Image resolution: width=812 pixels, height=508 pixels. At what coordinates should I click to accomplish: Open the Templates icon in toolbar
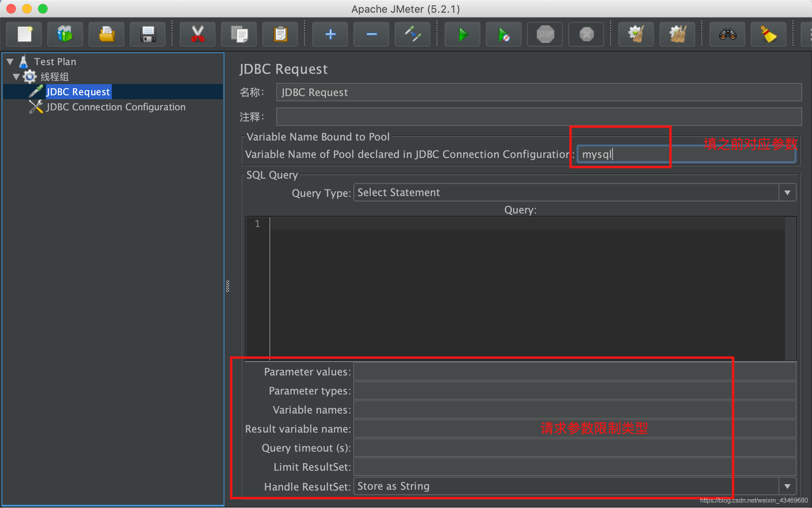65,35
